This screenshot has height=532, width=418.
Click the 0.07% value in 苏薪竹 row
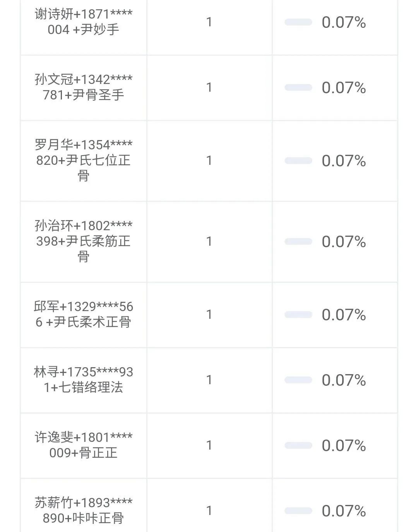(x=344, y=511)
